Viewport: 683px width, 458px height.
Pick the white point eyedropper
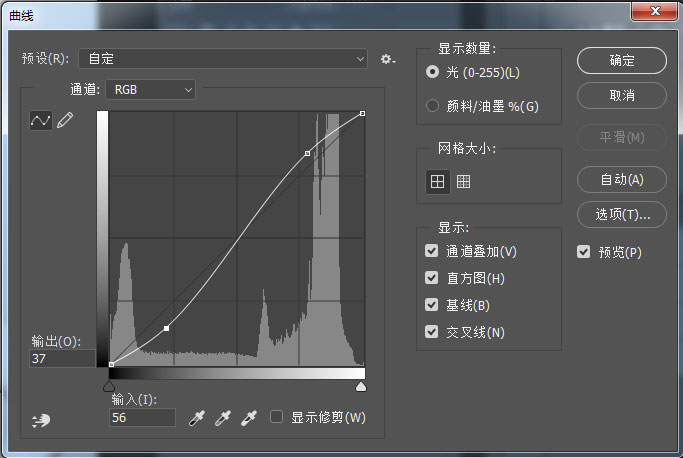tap(249, 418)
